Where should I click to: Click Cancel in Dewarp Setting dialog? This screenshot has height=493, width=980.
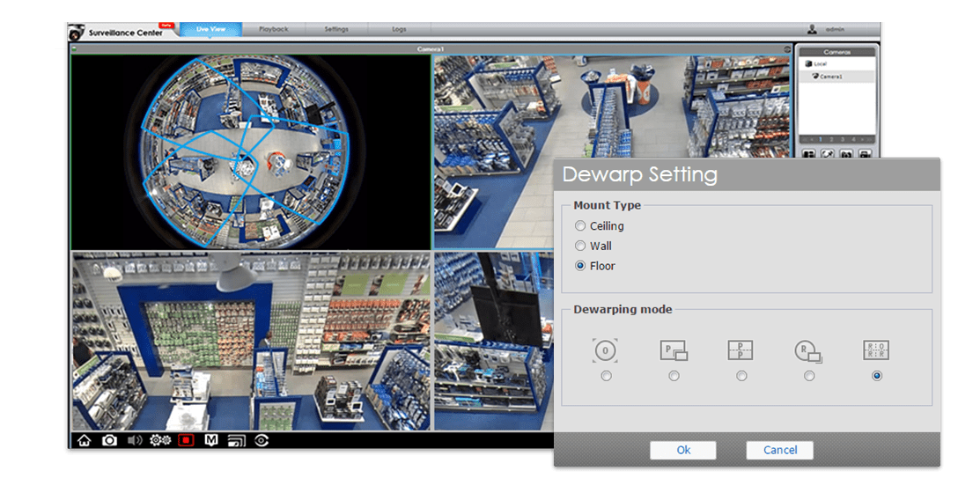(779, 450)
